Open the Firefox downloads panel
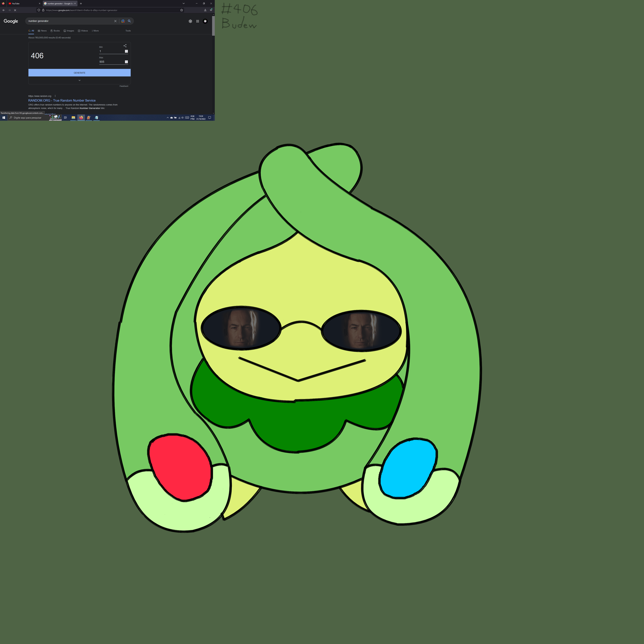 tap(205, 10)
